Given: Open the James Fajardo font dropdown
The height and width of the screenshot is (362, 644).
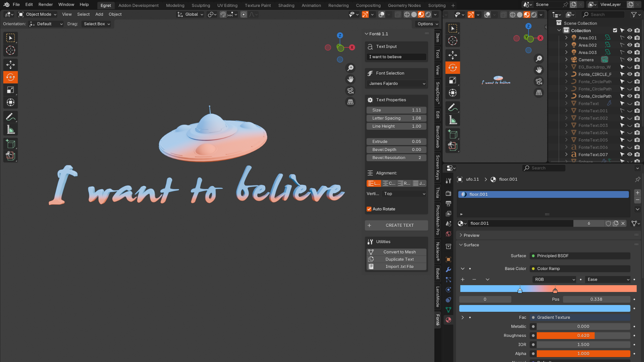Looking at the screenshot, I should [x=396, y=83].
